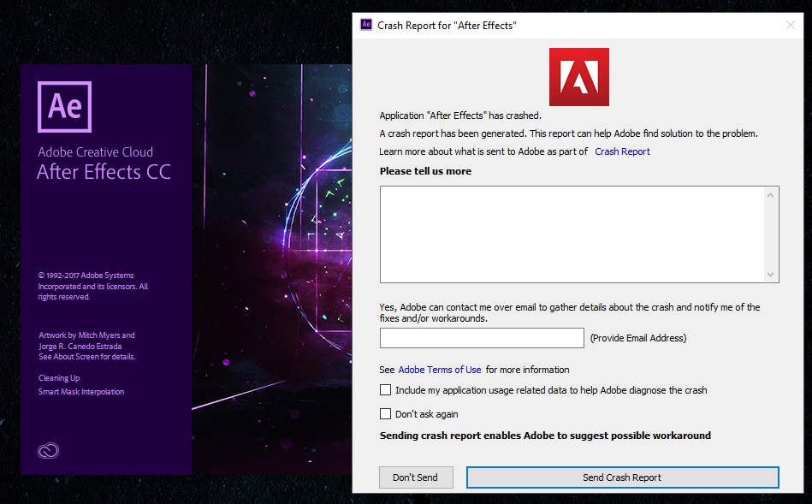Click the 'After Effects CC' splash title
The width and height of the screenshot is (812, 504).
coord(104,172)
